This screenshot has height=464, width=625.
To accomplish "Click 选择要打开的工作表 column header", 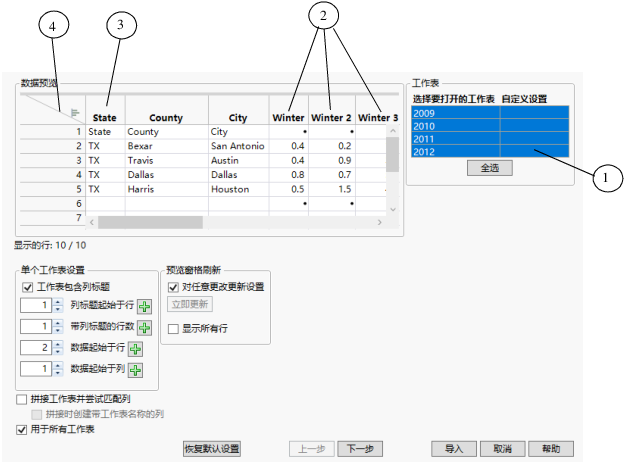I will (454, 99).
